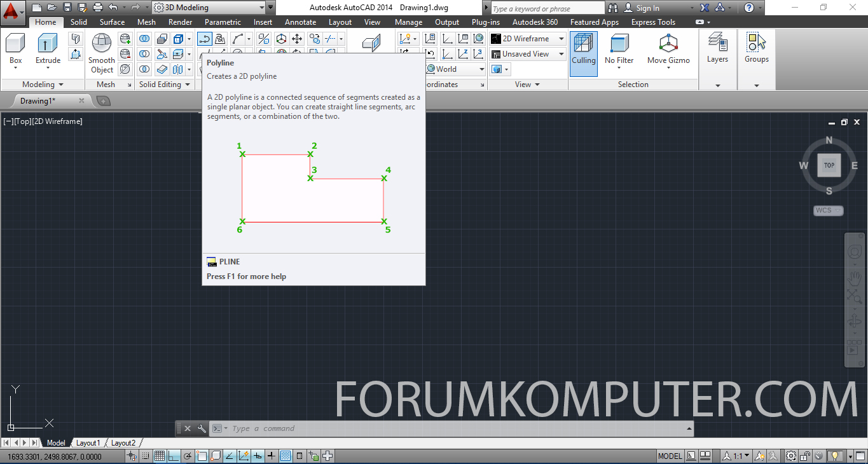
Task: Click the Pan hand tool in navigation bar
Action: 854,278
